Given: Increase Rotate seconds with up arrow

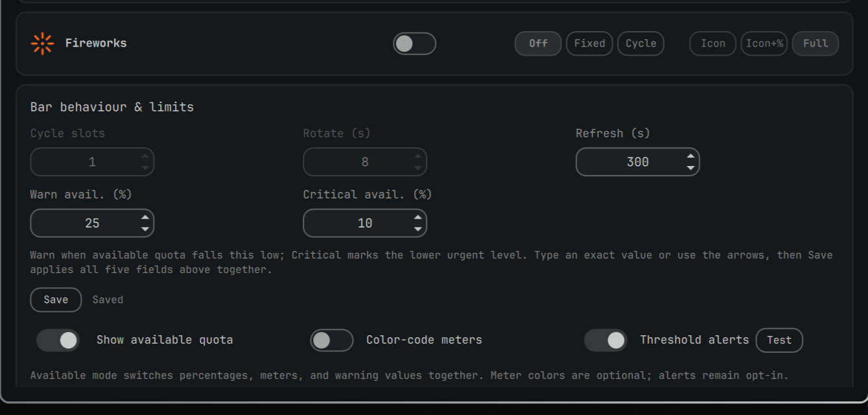Looking at the screenshot, I should click(x=418, y=156).
